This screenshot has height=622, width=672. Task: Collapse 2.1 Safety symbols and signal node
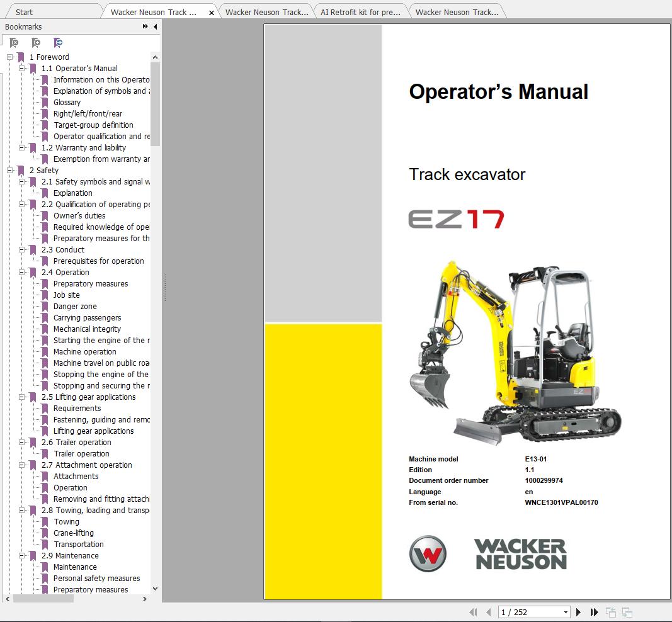tap(21, 182)
